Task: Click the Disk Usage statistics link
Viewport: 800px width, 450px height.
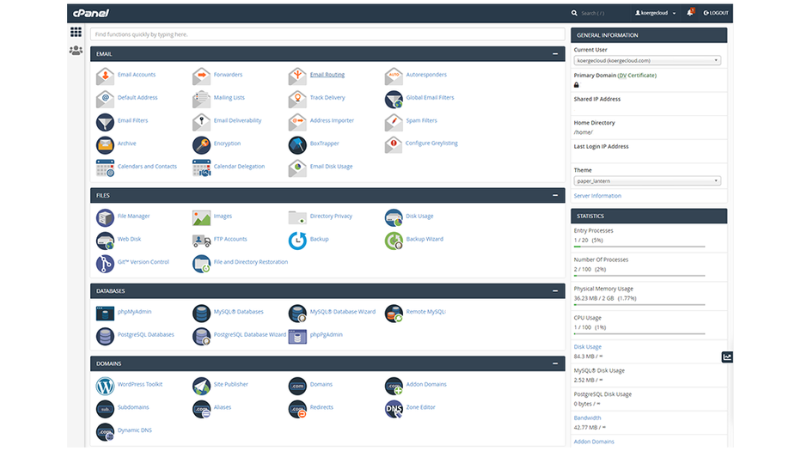Action: coord(587,346)
